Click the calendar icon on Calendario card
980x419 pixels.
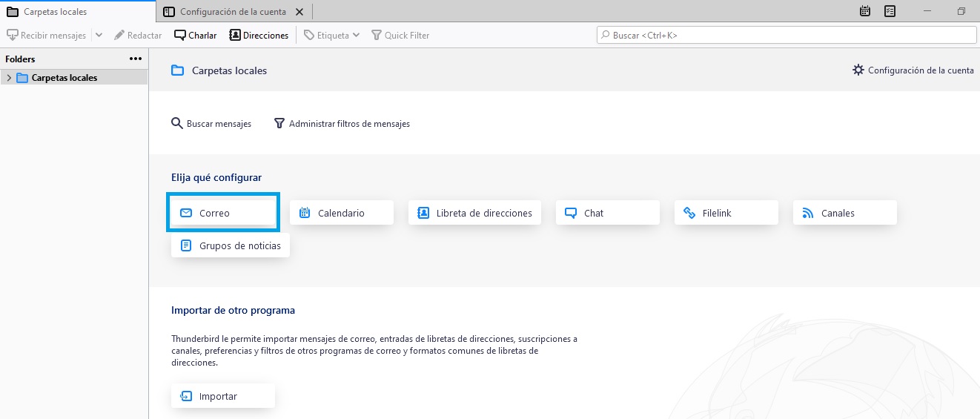tap(305, 213)
